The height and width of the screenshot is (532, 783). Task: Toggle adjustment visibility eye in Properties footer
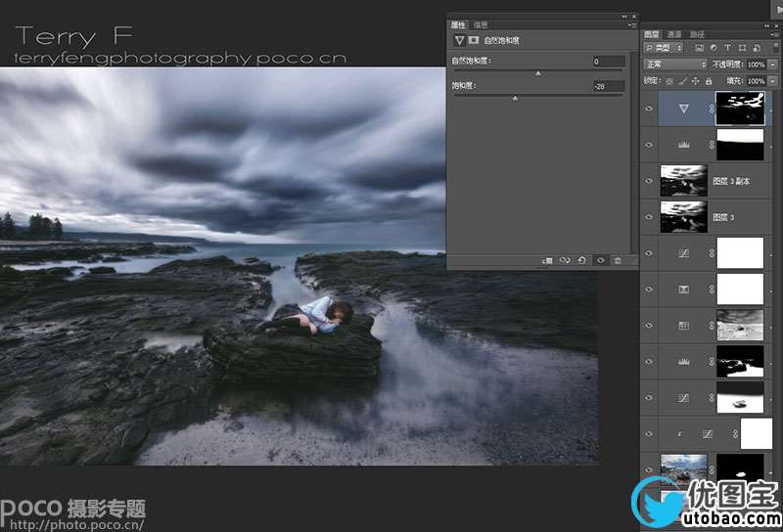600,260
